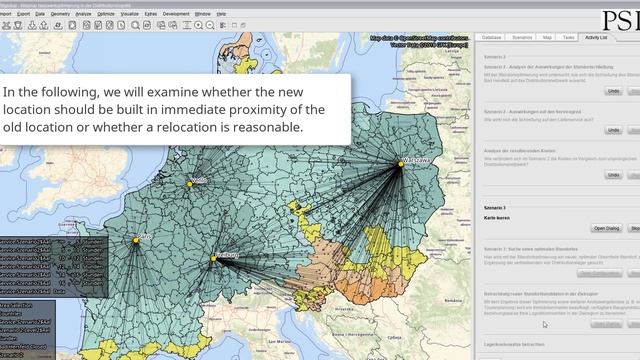Open the Analyze menu
Screen dimensions: 640x360
coord(83,14)
